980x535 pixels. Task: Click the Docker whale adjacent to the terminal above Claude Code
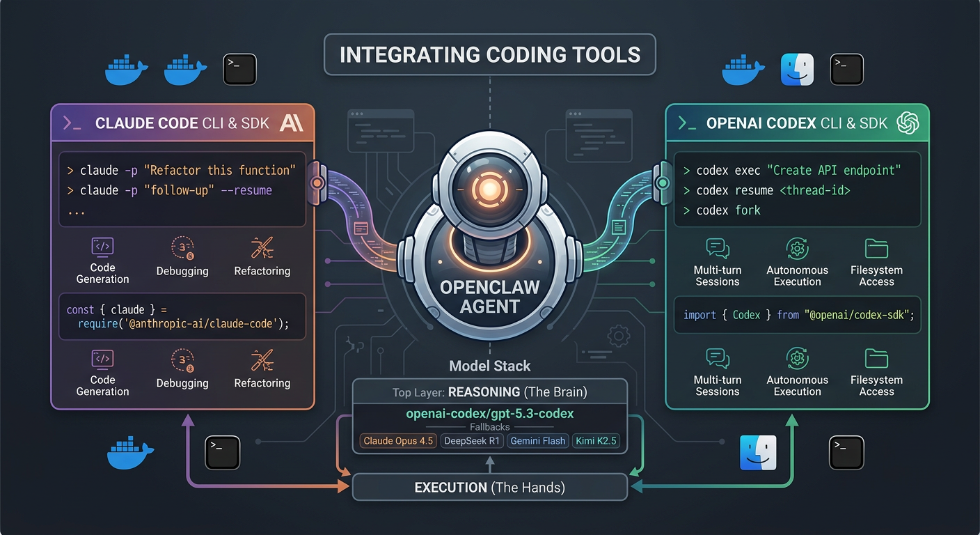(x=185, y=71)
